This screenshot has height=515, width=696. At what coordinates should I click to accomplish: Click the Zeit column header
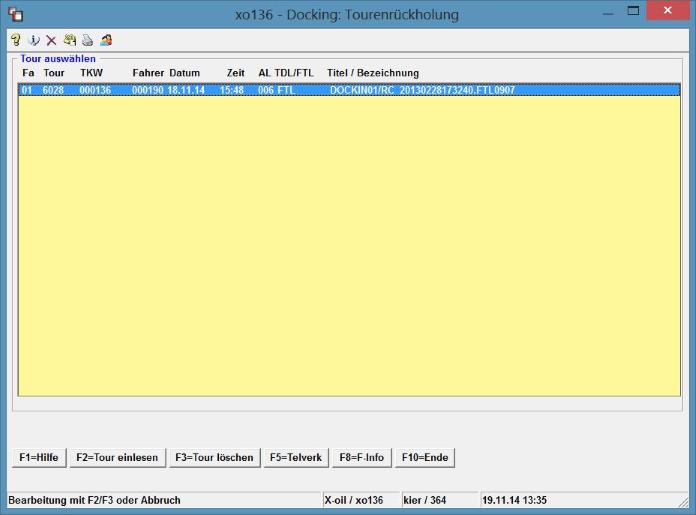click(236, 73)
